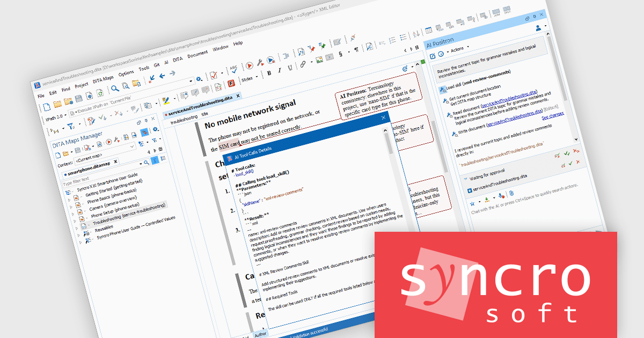Viewport: 644px width, 338px height.
Task: Click the Configure Transformation wrench icon
Action: (260, 63)
